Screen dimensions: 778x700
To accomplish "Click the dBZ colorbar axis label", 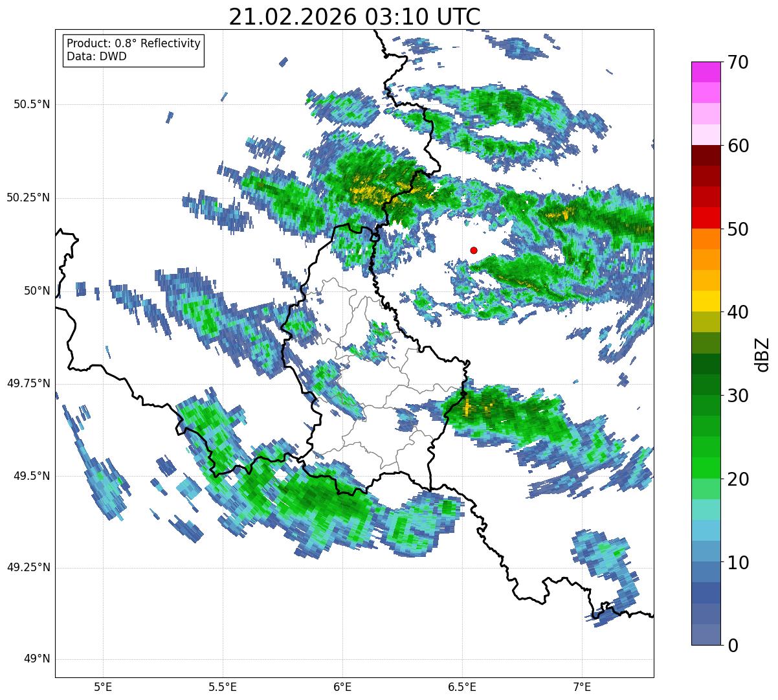I will [762, 354].
